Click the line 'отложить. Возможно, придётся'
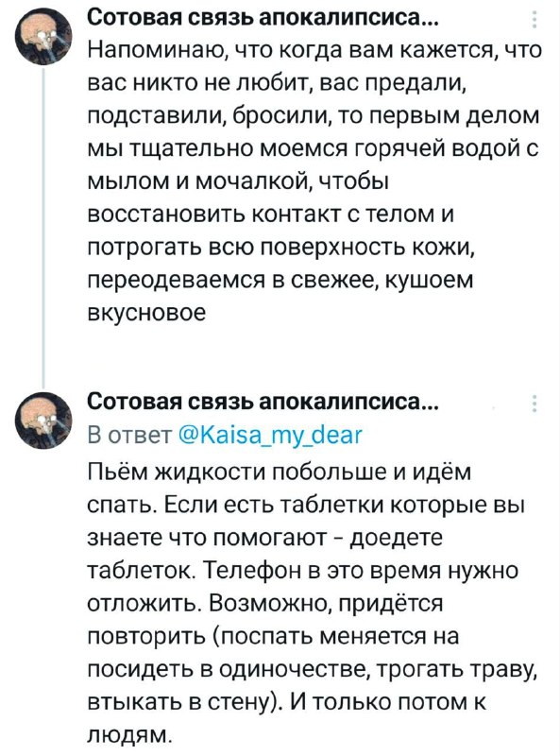Screen dimensions: 560x756 (x=265, y=604)
